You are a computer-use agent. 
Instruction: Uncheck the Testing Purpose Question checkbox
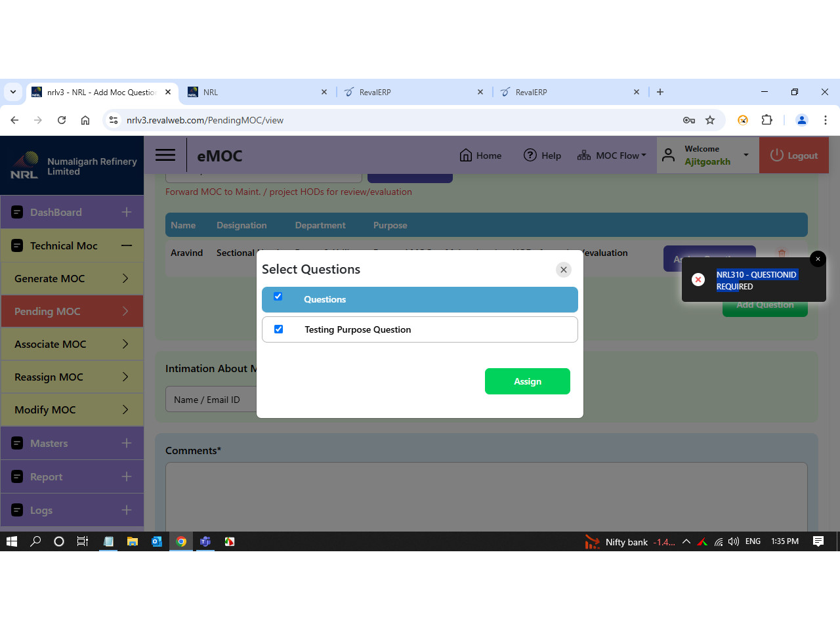tap(279, 329)
